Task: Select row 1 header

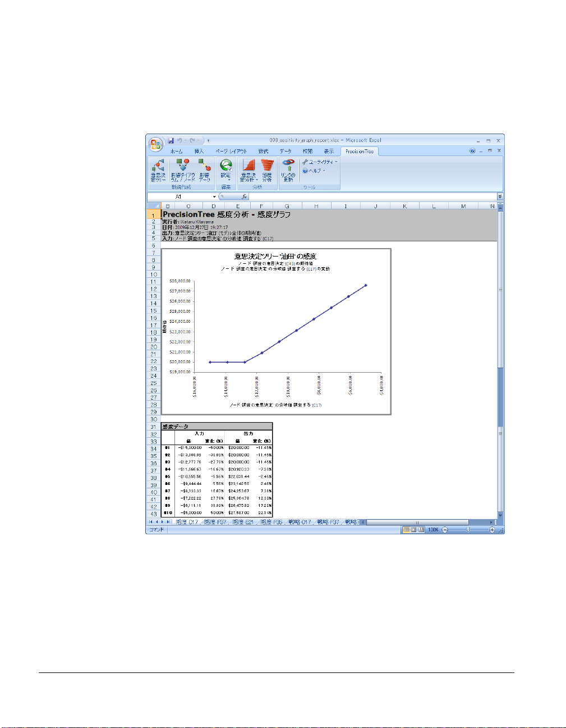Action: [154, 215]
